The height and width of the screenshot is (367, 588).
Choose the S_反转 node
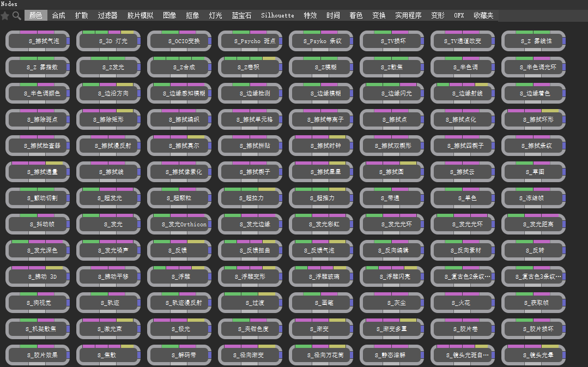tap(534, 250)
